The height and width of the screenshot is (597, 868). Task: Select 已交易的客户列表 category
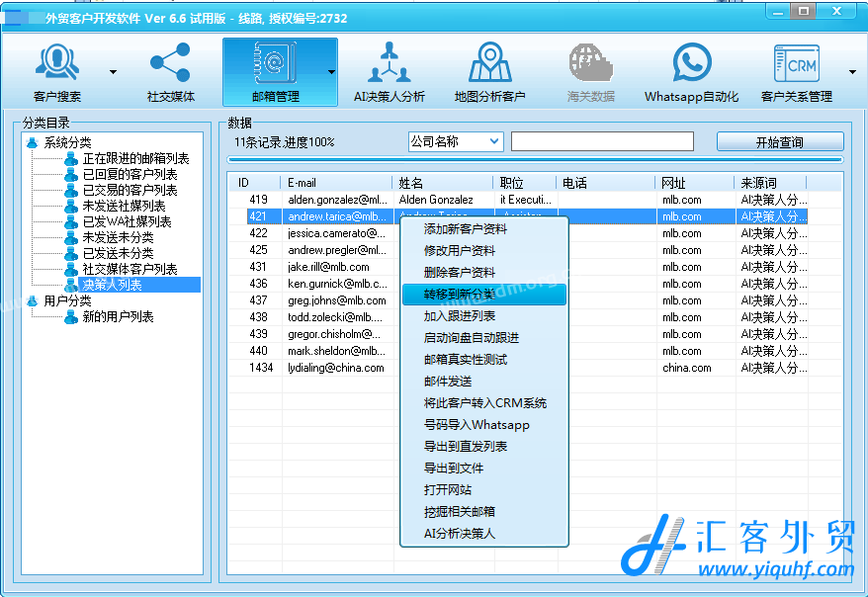coord(130,191)
